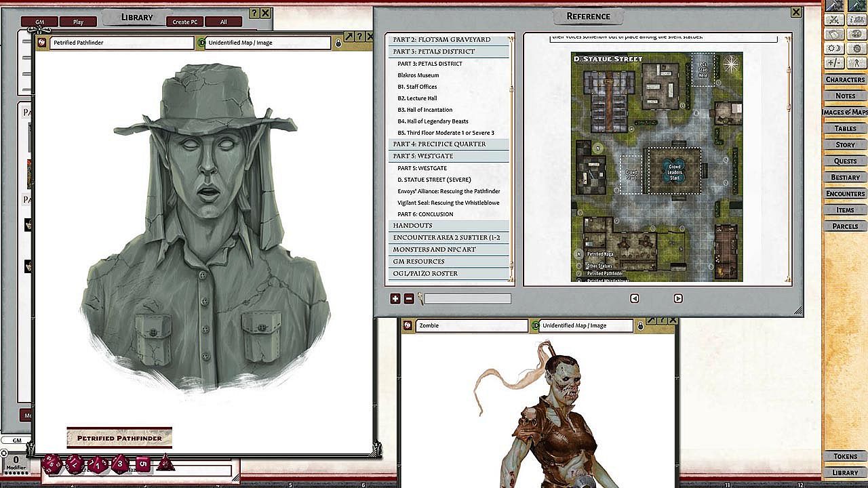Open the Notes sidebar tab
868x488 pixels.
845,96
